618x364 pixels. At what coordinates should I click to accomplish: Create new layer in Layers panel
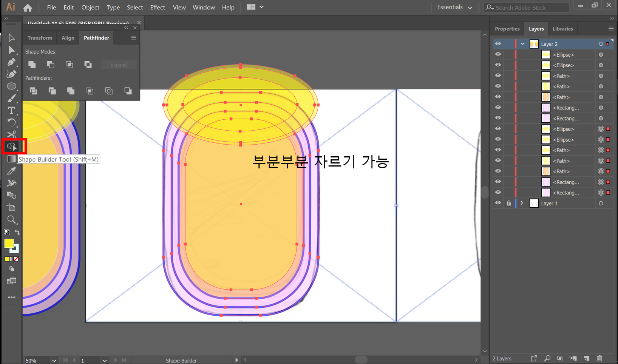pyautogui.click(x=586, y=358)
